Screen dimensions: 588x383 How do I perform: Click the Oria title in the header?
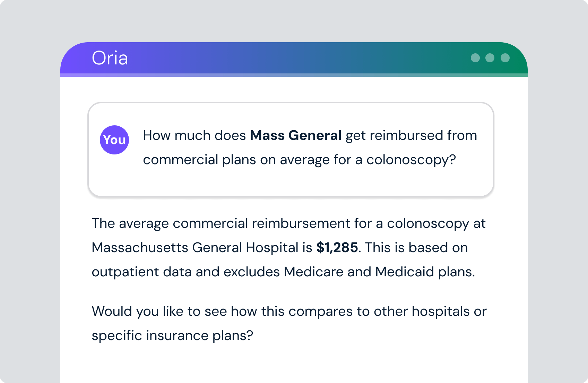coord(110,58)
